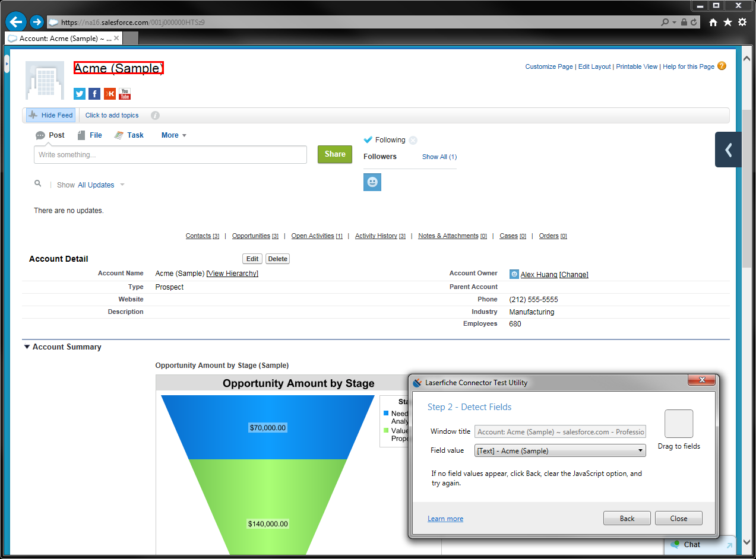This screenshot has height=559, width=756.
Task: Open the Alex Huang owner link
Action: (539, 274)
